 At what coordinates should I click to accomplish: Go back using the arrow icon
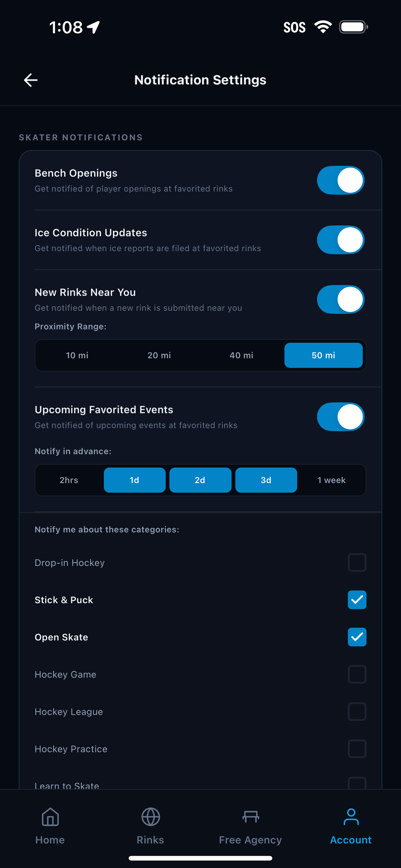coord(31,80)
